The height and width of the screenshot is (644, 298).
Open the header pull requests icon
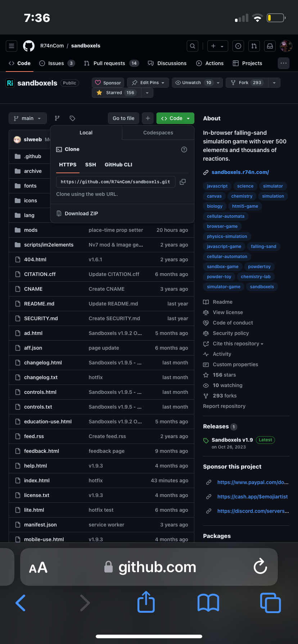click(x=254, y=46)
